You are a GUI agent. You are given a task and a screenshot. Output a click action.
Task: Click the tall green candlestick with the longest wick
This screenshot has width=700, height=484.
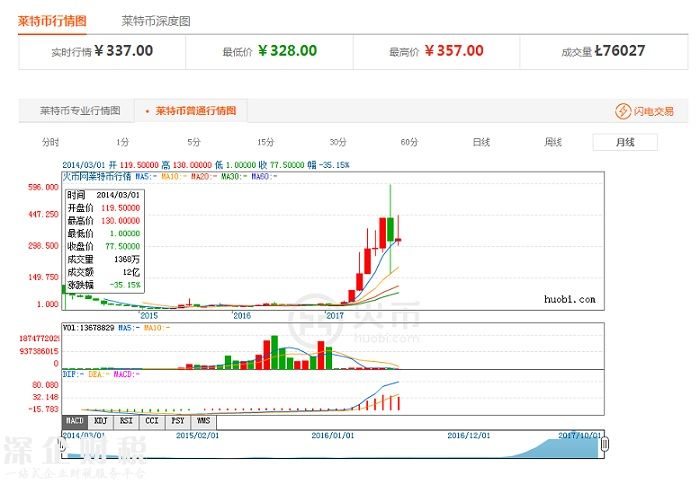pyautogui.click(x=391, y=229)
